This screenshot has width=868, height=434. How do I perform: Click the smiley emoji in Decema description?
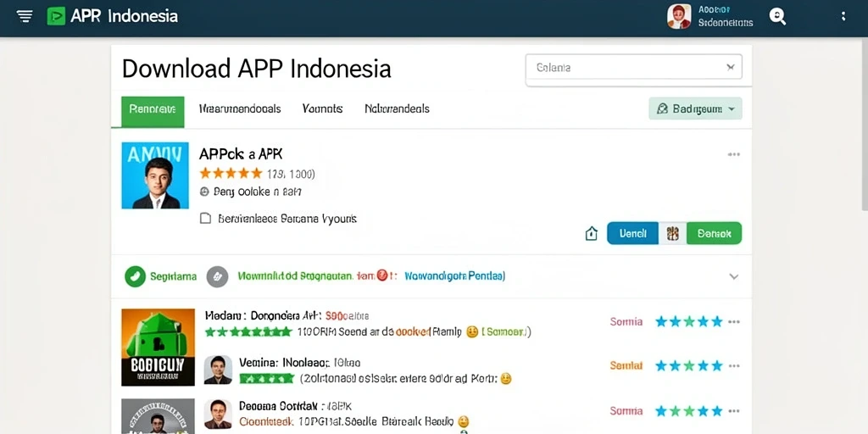point(464,421)
